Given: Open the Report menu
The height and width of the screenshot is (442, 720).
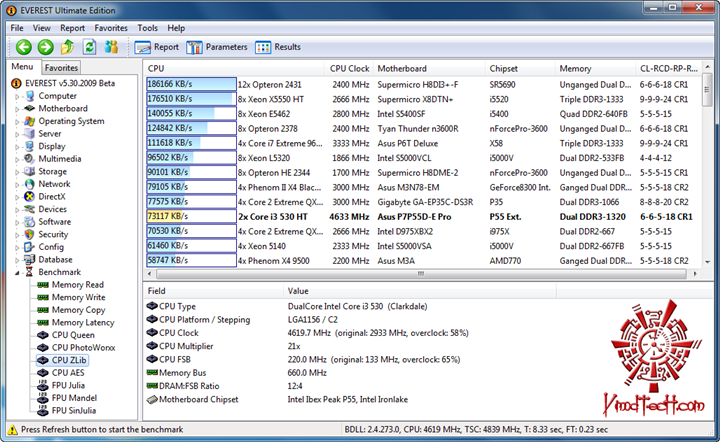Looking at the screenshot, I should pyautogui.click(x=73, y=28).
